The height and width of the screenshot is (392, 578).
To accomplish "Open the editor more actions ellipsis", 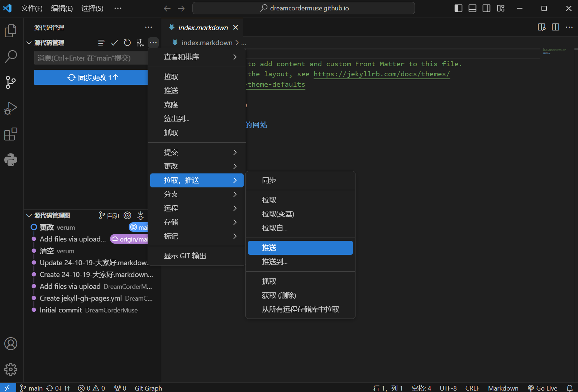I will (569, 27).
